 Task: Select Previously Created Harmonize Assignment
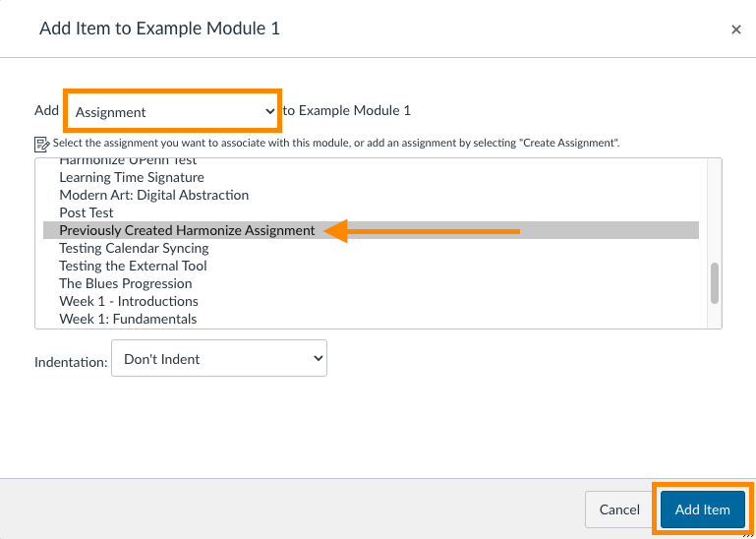tap(372, 231)
